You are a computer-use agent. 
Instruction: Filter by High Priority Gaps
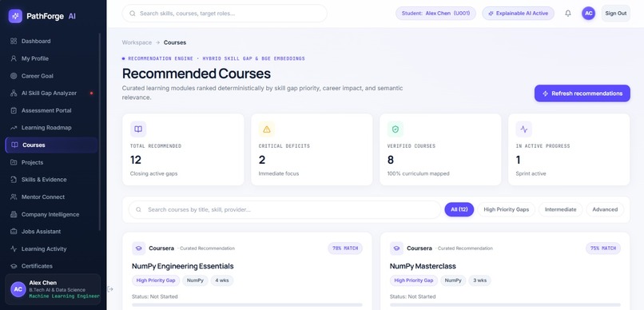(x=506, y=209)
